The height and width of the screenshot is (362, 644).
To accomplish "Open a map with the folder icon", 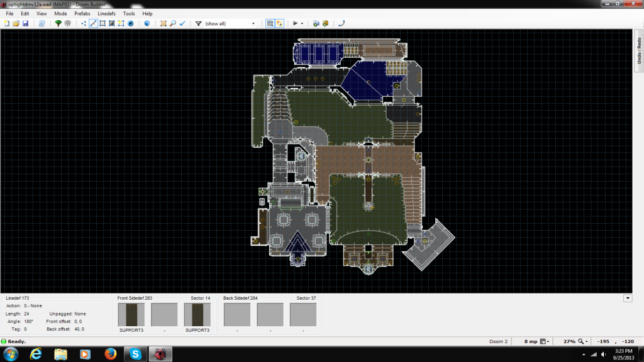I will (x=16, y=23).
